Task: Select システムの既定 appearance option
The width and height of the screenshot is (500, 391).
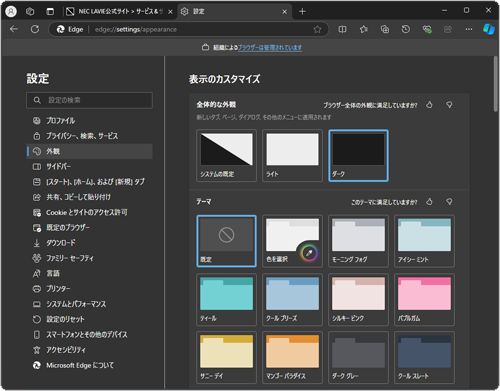Action: pyautogui.click(x=226, y=156)
